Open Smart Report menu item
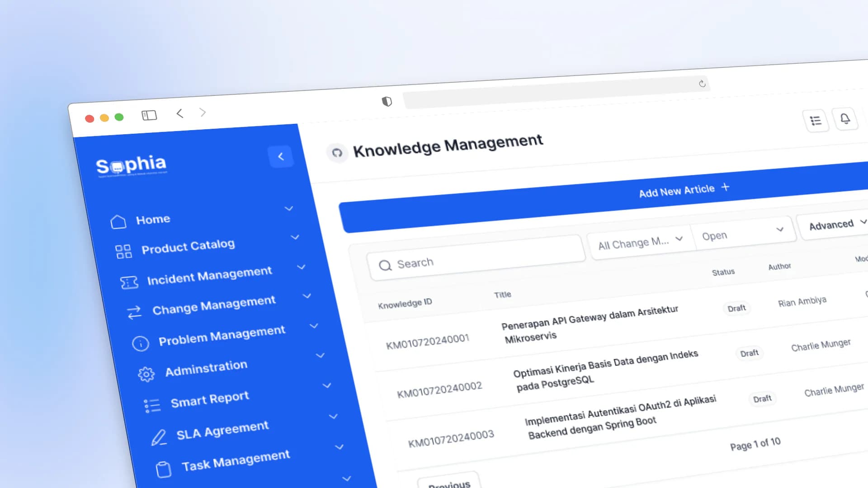The width and height of the screenshot is (868, 488). [x=210, y=399]
